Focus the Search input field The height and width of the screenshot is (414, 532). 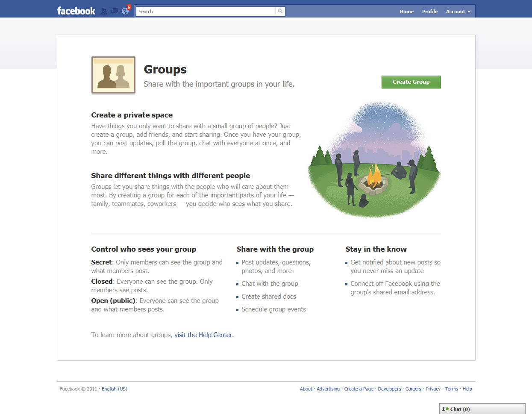tap(206, 12)
